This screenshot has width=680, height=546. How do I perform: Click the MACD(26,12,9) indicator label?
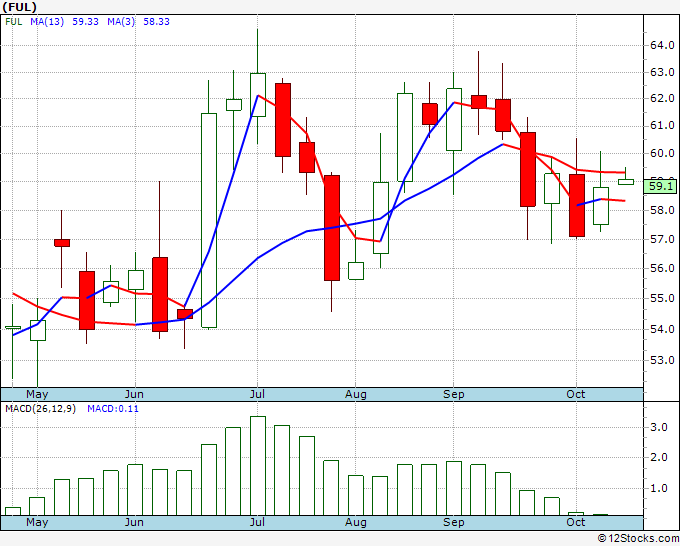[40, 409]
